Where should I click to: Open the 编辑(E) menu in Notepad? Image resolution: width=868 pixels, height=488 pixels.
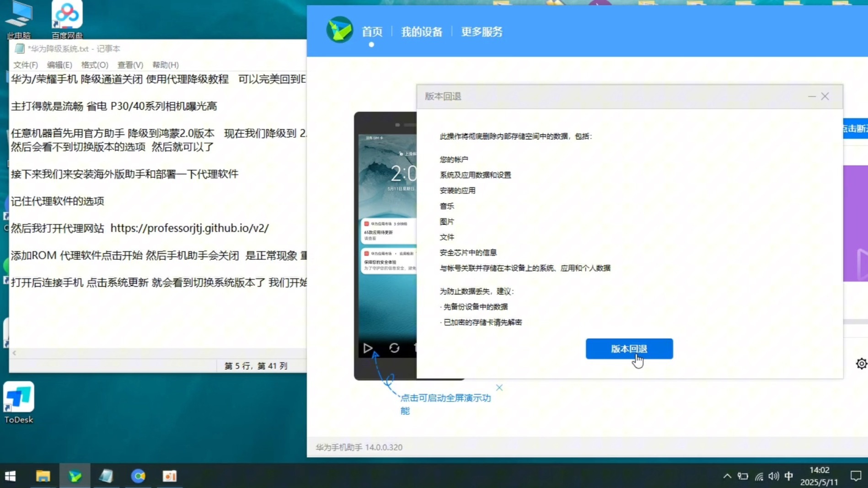coord(59,65)
